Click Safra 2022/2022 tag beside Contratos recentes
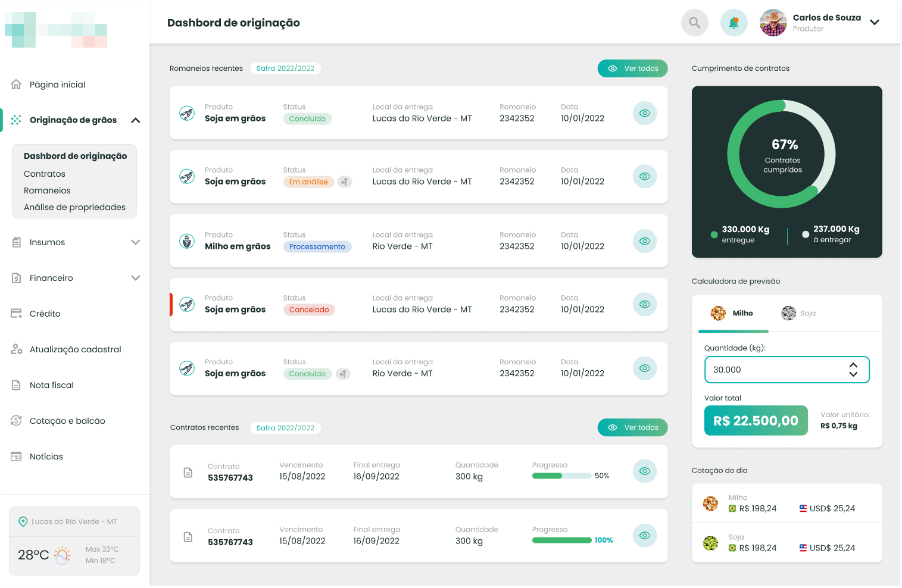Screen dimensions: 902x588 [x=285, y=428]
